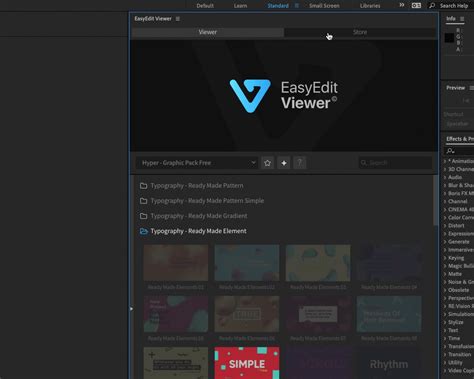Open the Info panel menu icon
This screenshot has width=474, height=379.
click(x=462, y=19)
